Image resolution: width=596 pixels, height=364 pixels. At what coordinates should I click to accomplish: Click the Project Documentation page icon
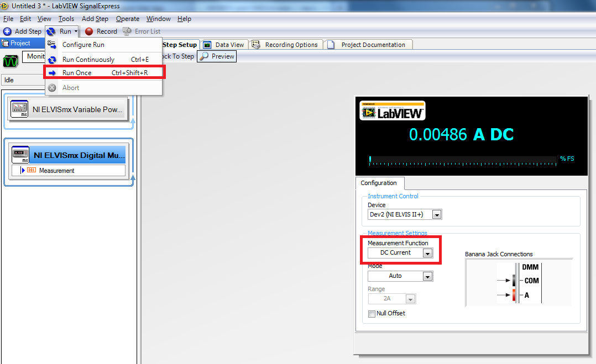[x=331, y=45]
